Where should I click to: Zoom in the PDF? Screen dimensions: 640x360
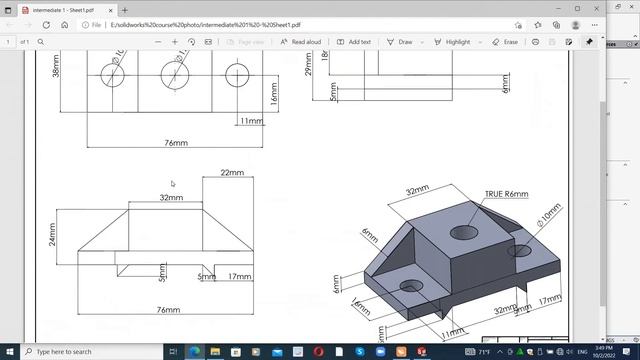(x=175, y=42)
